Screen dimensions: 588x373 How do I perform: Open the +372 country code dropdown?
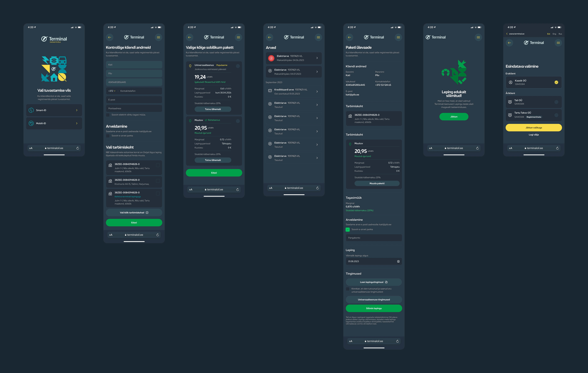pos(112,91)
